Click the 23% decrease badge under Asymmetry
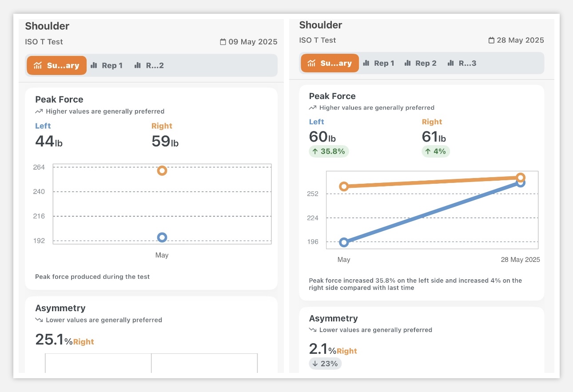The height and width of the screenshot is (392, 573). point(325,363)
